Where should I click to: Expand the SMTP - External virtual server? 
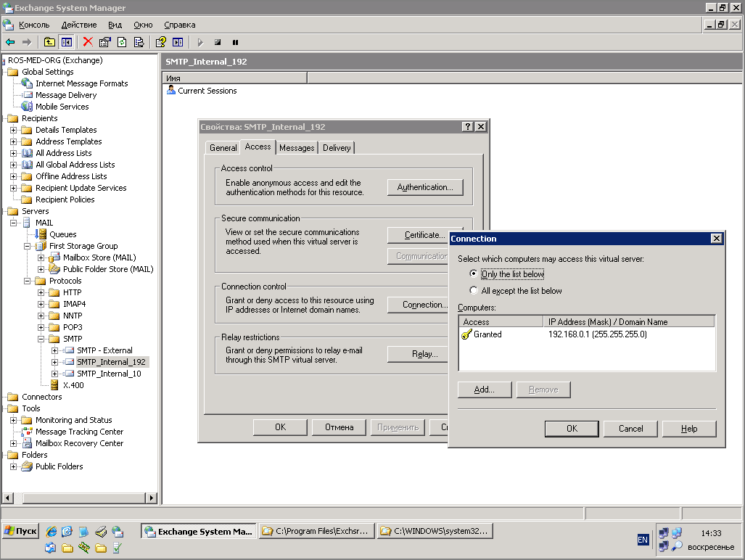pos(54,350)
